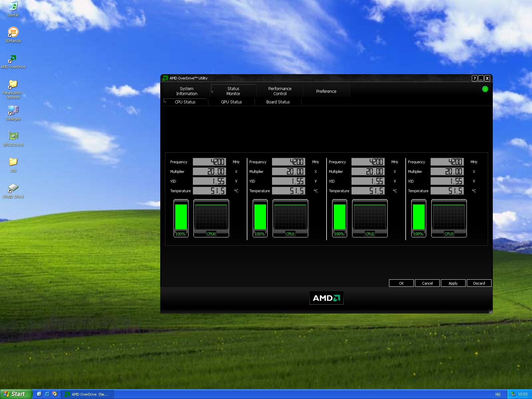Open the System Information tab
This screenshot has width=532, height=399.
187,91
